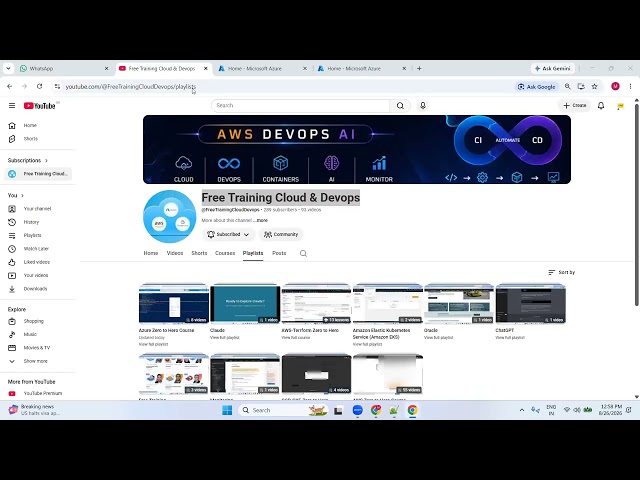Open Your videos in sidebar
640x480 pixels.
point(36,276)
